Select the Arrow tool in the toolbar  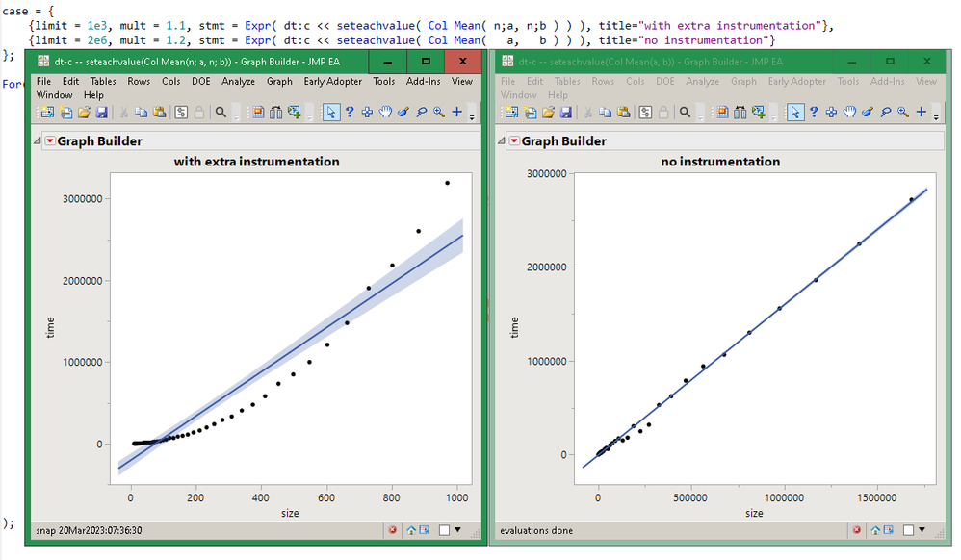[x=332, y=113]
